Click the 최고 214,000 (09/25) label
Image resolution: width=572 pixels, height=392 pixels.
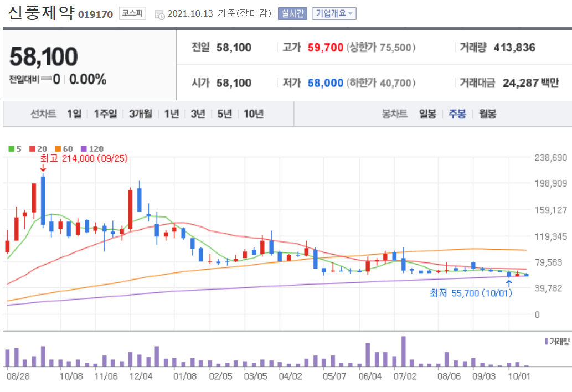(x=84, y=158)
